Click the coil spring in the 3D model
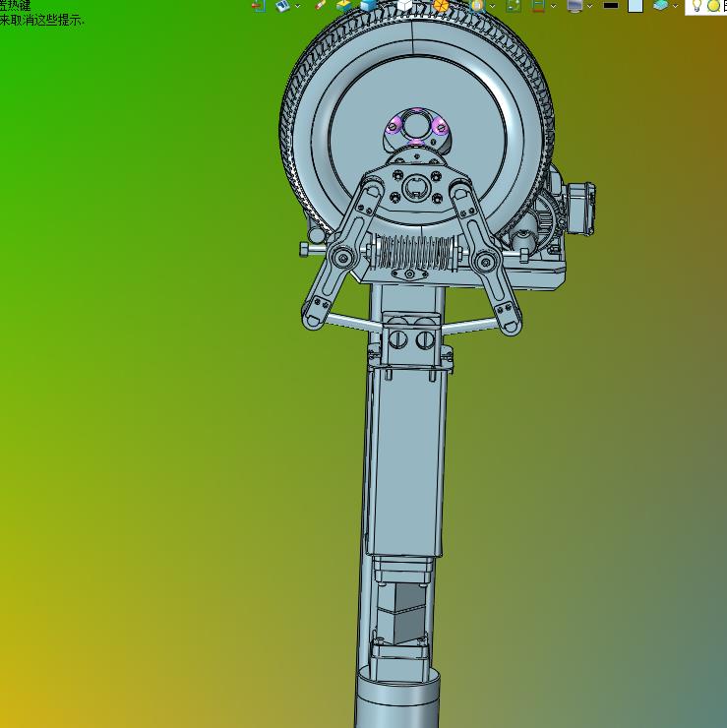This screenshot has width=727, height=728. click(413, 251)
